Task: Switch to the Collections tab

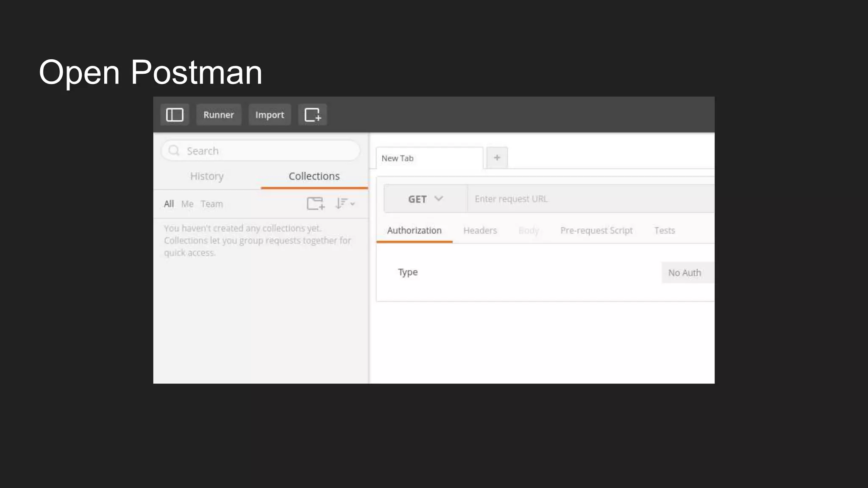Action: pyautogui.click(x=314, y=176)
